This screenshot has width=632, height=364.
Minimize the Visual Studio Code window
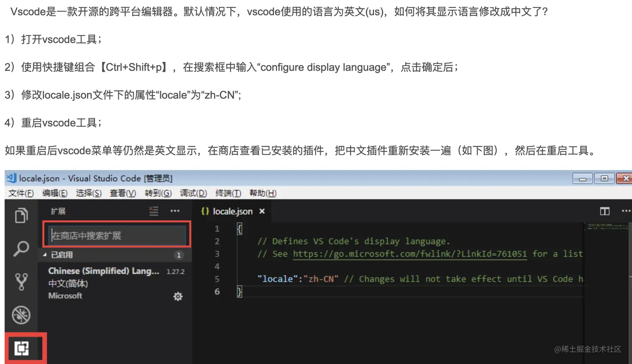click(582, 178)
